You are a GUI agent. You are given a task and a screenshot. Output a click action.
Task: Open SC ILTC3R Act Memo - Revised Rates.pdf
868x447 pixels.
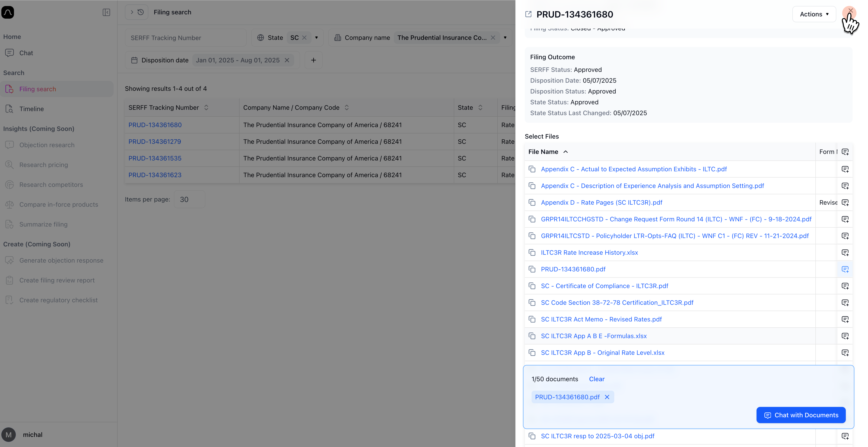point(601,319)
